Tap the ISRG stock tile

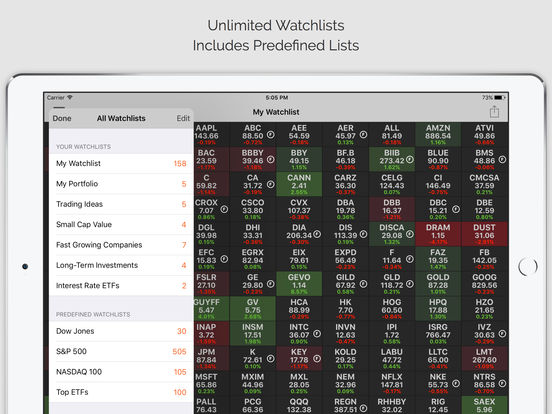pyautogui.click(x=438, y=334)
